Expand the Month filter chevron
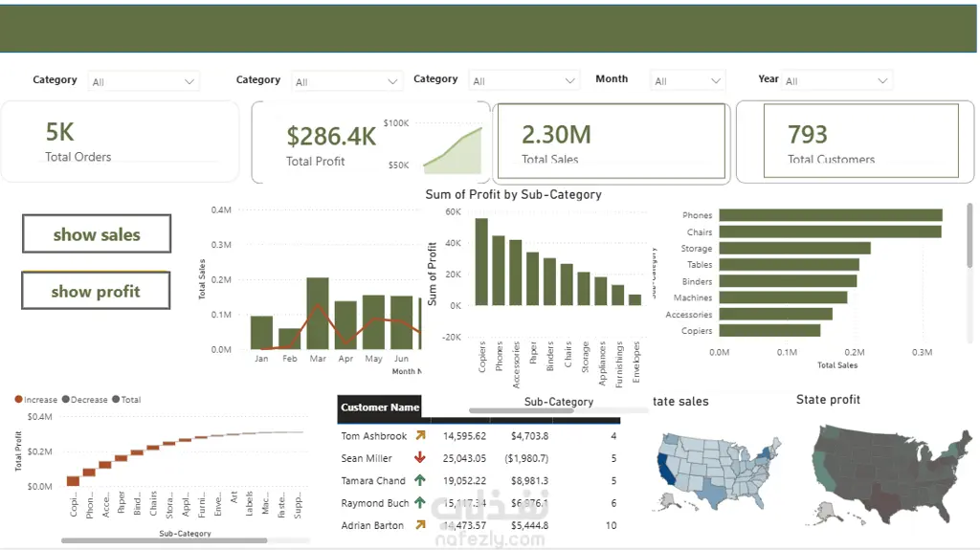The image size is (980, 550). [716, 81]
